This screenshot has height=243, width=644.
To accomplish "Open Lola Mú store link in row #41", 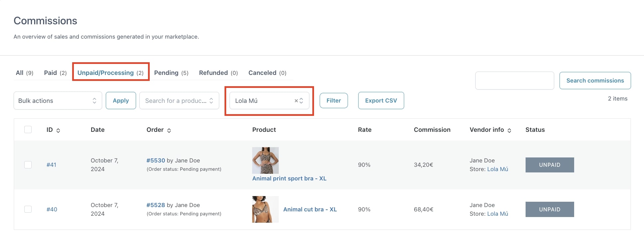I will coord(498,169).
